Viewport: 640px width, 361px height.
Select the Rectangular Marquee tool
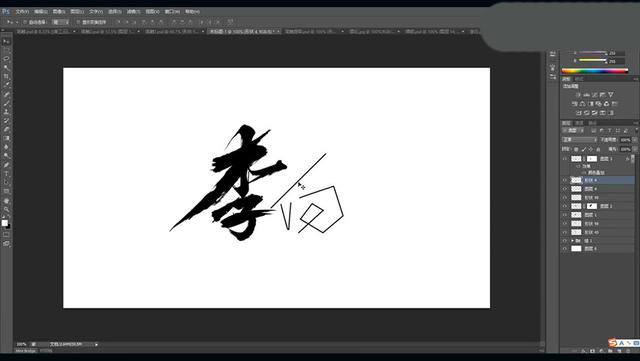tap(6, 50)
